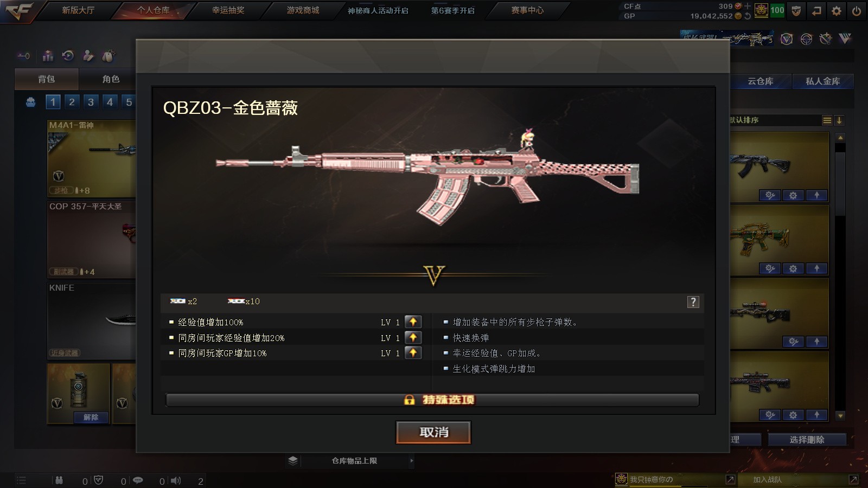Upgrade the 经验值增加100% attribute arrow
This screenshot has width=868, height=488.
click(413, 322)
